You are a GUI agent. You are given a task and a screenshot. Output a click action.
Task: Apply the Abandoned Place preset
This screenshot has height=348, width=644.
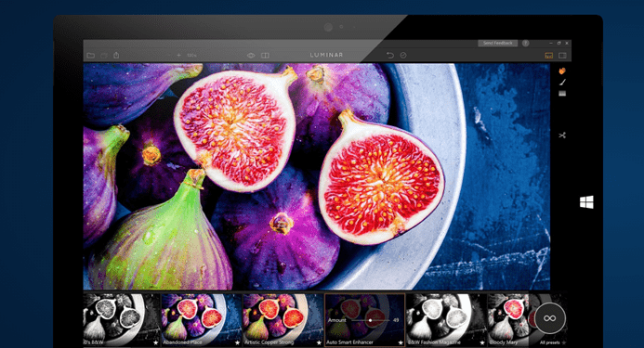[x=202, y=319]
